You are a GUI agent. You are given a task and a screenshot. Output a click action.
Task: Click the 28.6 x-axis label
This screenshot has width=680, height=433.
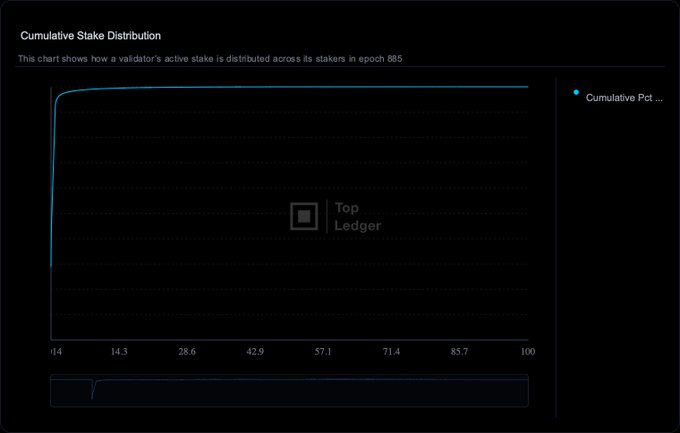tap(187, 353)
